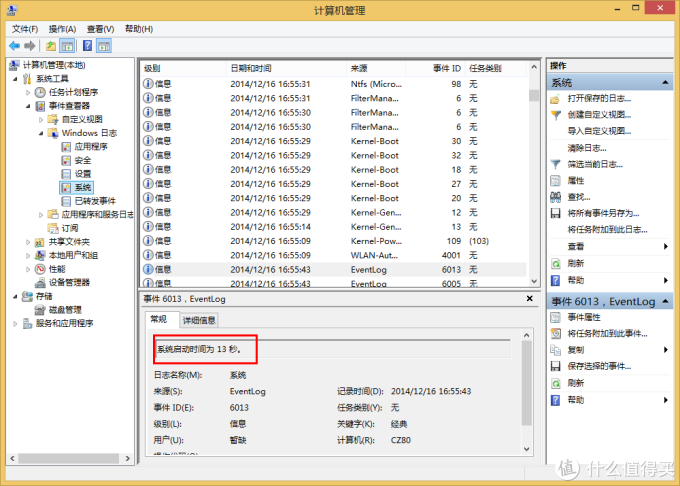Toggle the action pane toolbar icon

coord(104,46)
